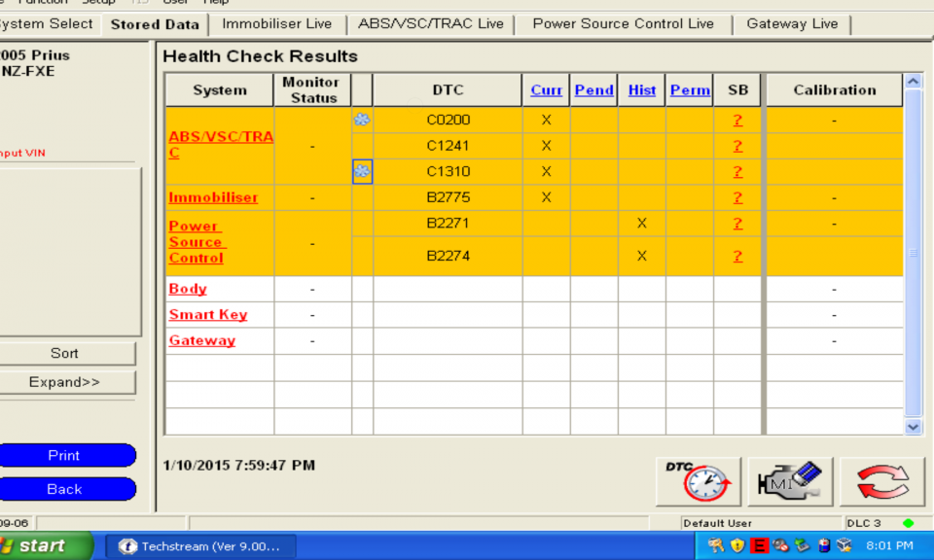
Task: Click service bulletin question mark for B2775
Action: (737, 197)
